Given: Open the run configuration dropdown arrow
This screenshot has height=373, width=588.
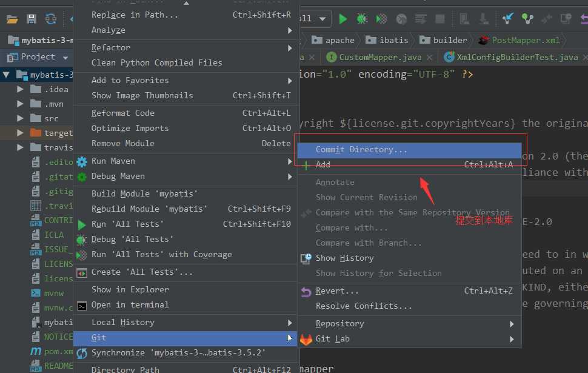Looking at the screenshot, I should click(322, 19).
